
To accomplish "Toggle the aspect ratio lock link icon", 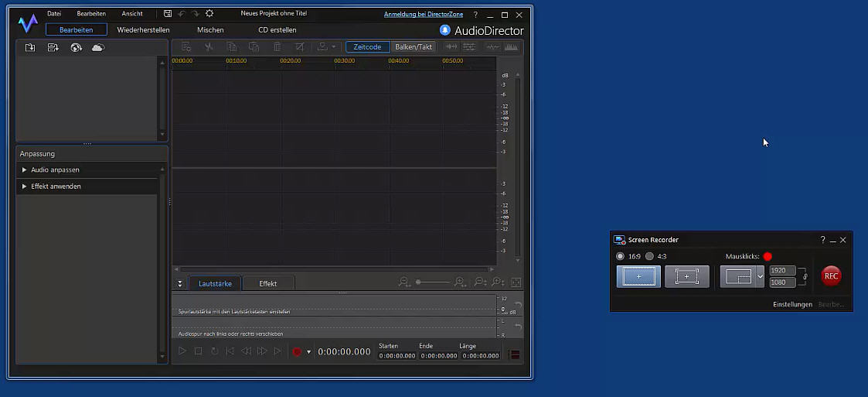I will click(805, 277).
